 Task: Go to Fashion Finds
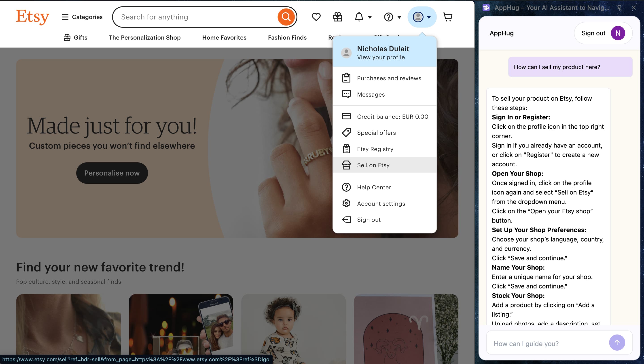point(287,38)
